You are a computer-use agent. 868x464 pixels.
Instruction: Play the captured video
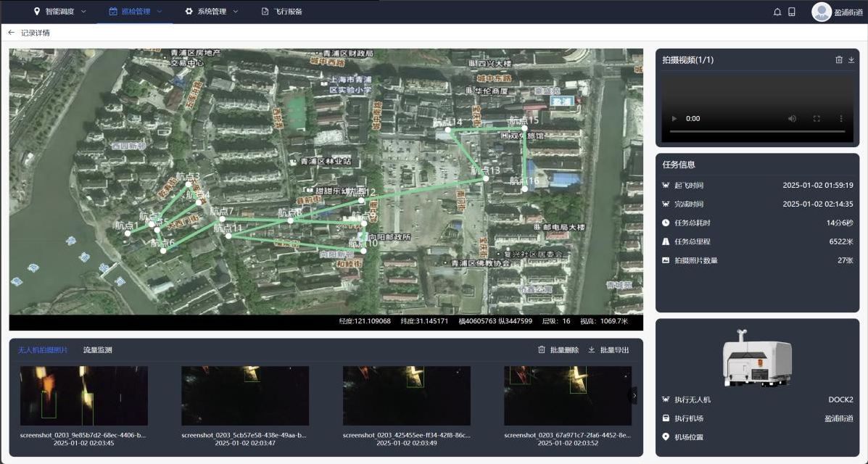(x=674, y=118)
